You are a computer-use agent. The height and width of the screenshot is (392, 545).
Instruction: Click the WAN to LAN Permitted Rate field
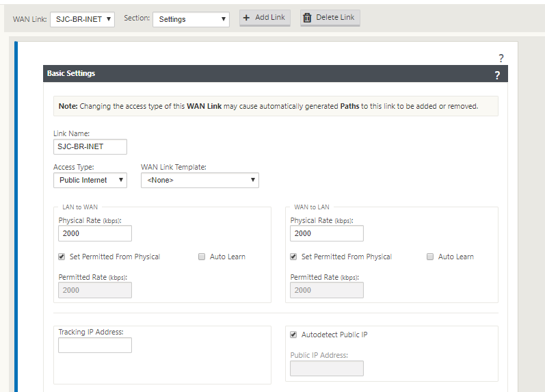tap(327, 290)
